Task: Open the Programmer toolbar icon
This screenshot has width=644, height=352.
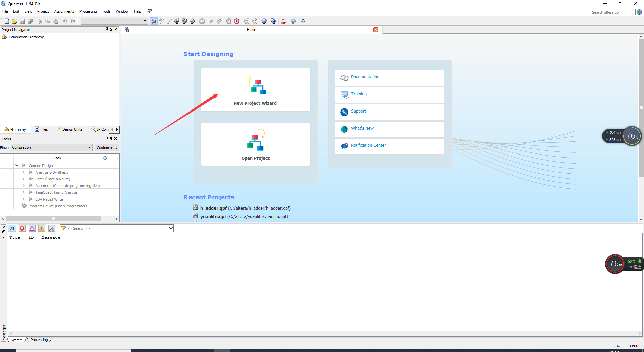Action: point(274,21)
